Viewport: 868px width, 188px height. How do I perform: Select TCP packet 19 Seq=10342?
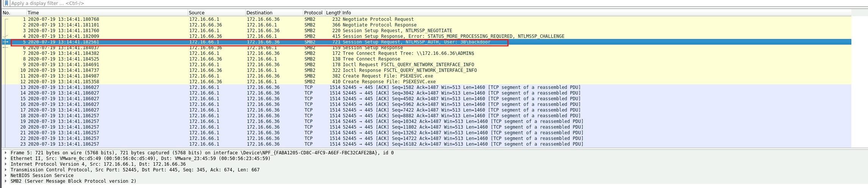tap(427, 121)
